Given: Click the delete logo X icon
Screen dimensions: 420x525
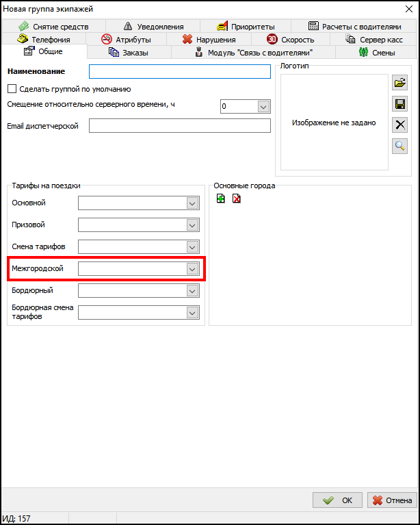Looking at the screenshot, I should (x=400, y=125).
